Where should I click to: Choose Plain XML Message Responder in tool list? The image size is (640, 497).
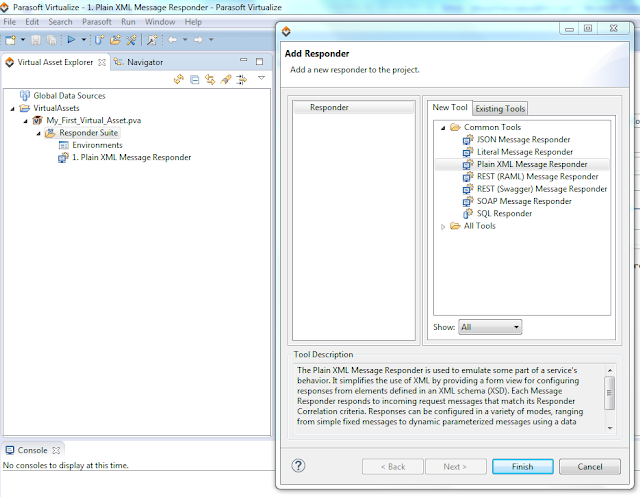click(x=532, y=164)
